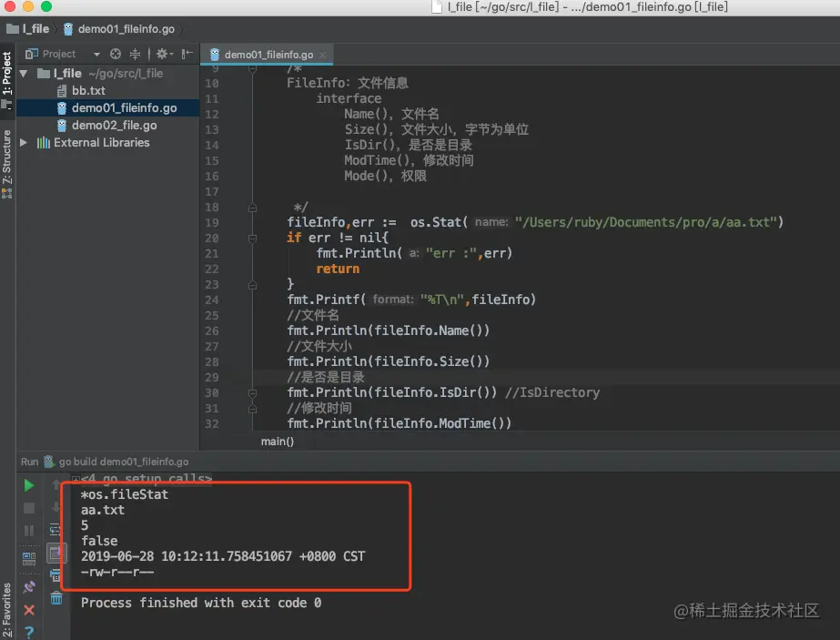
Task: Click the Run label in Run panel header
Action: (29, 462)
